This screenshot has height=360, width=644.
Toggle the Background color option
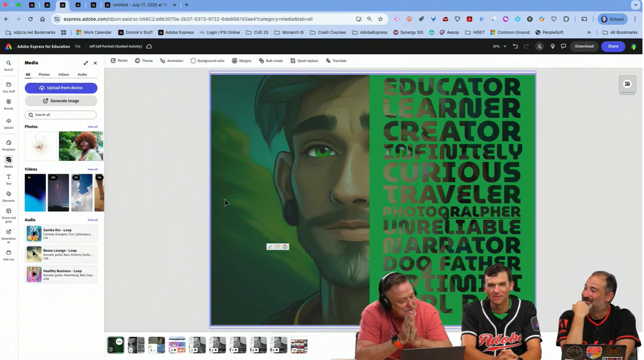coord(207,61)
